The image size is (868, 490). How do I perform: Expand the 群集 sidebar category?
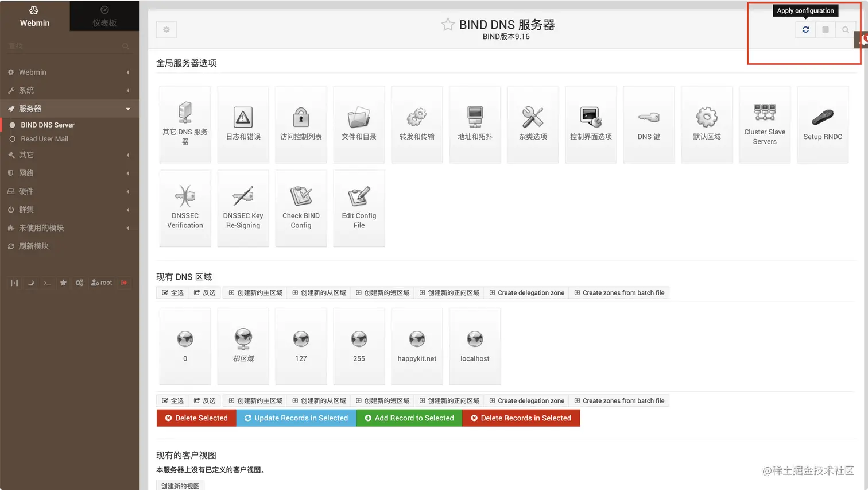point(69,210)
